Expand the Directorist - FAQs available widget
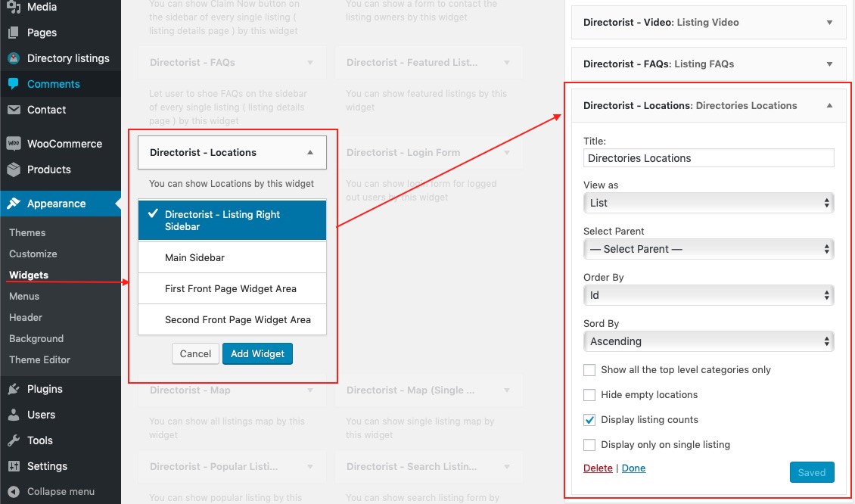The width and height of the screenshot is (855, 504). point(310,63)
